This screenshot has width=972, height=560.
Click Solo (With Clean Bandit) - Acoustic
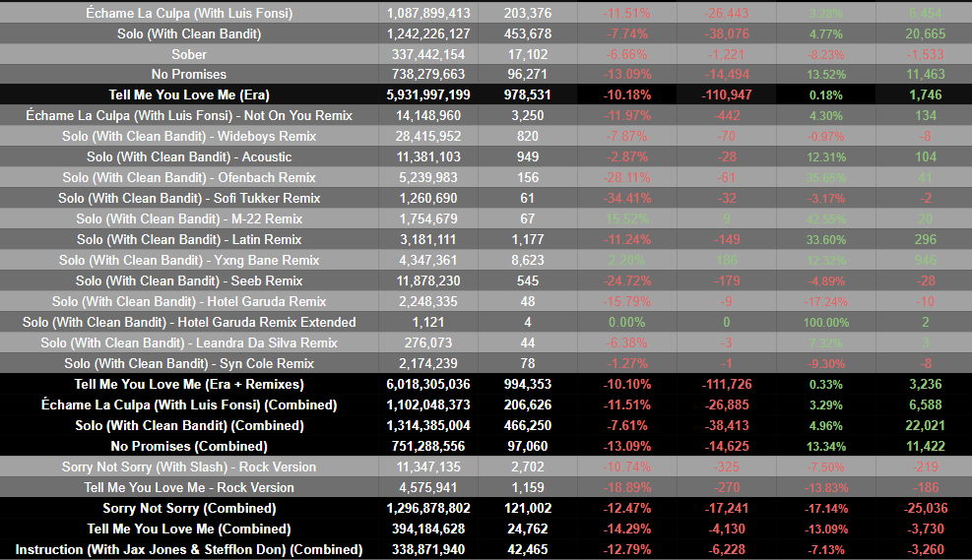pos(189,156)
